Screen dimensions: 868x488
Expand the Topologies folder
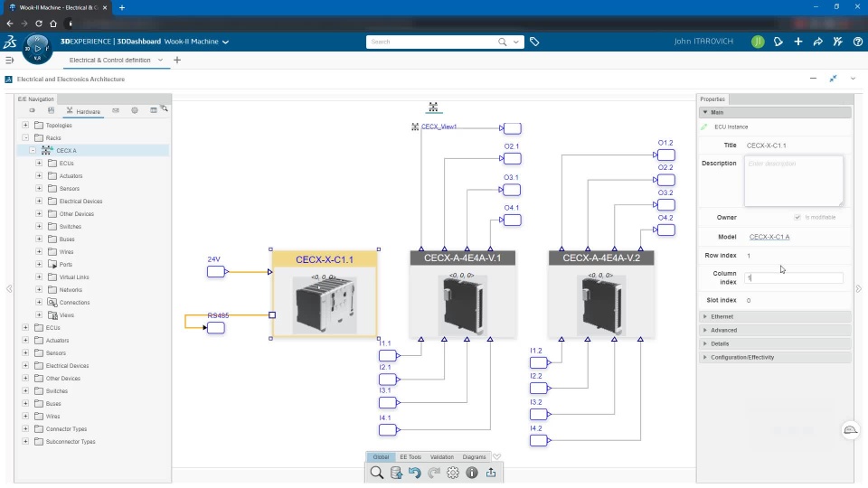click(25, 125)
